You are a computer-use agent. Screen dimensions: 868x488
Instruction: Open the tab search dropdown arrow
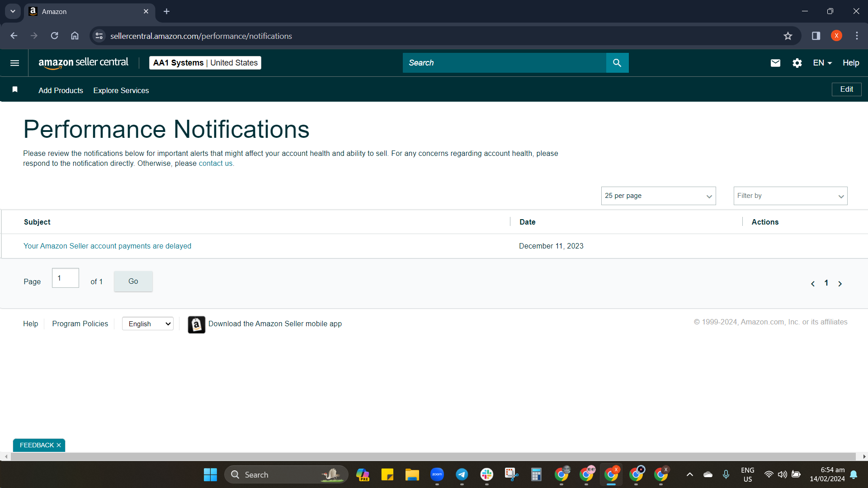(13, 11)
